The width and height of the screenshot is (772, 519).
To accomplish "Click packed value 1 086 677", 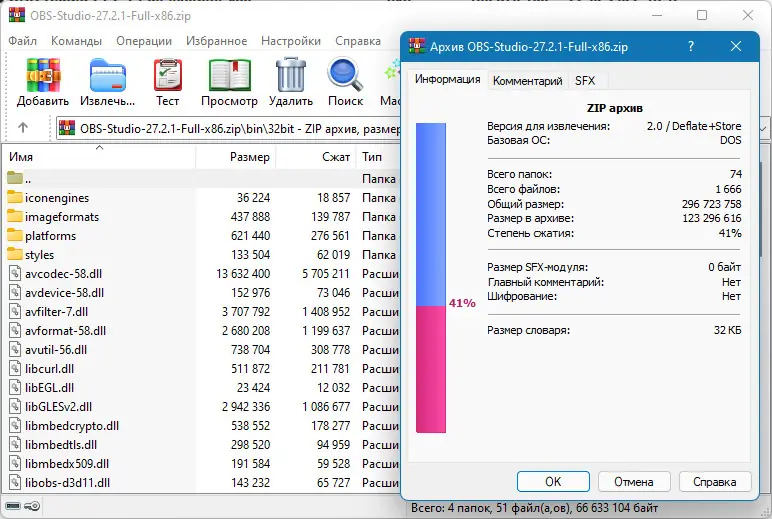I will click(326, 407).
